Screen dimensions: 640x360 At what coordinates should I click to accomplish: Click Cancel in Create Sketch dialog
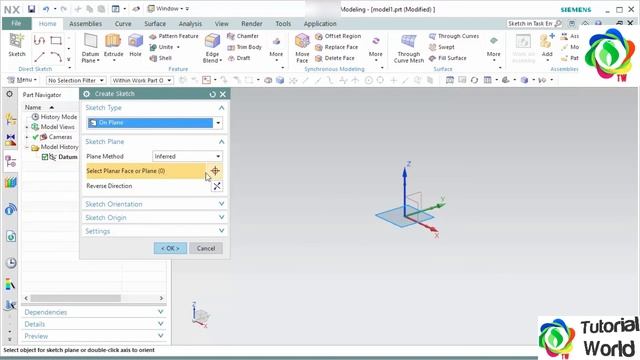(206, 248)
